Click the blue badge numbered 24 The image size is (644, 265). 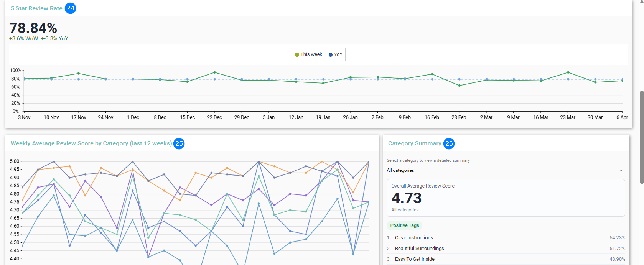70,8
